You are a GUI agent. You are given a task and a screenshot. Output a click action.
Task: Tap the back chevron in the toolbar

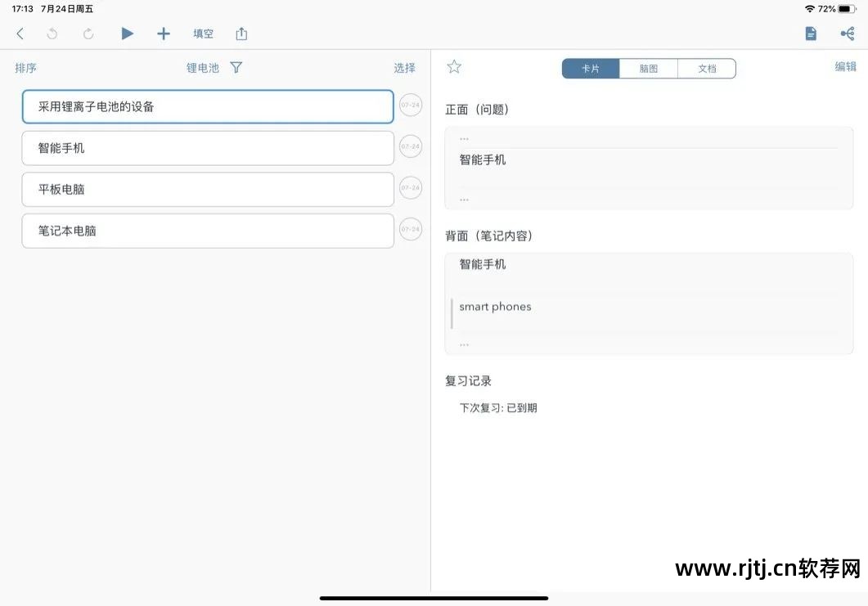coord(20,34)
